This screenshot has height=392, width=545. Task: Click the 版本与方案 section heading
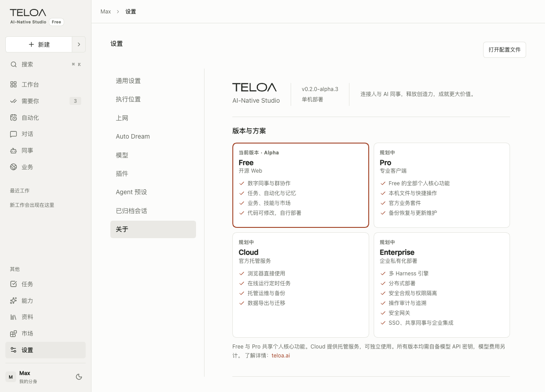pos(249,131)
